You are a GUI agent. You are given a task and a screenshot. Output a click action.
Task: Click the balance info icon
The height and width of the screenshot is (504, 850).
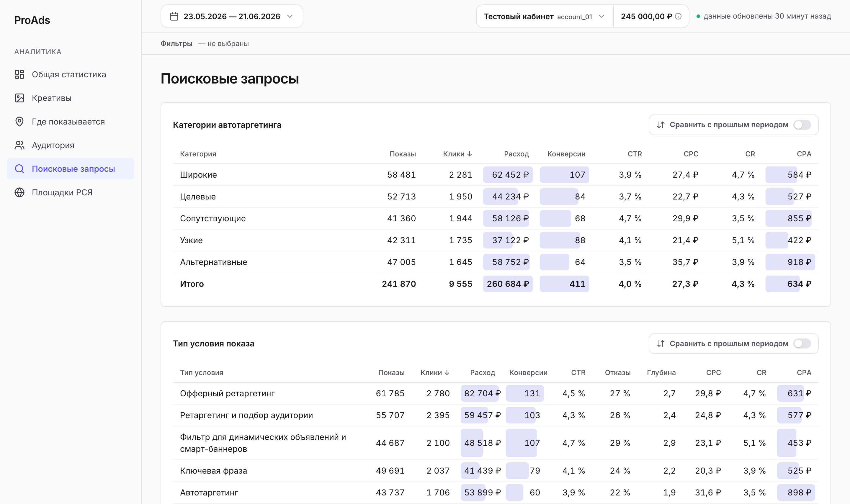point(678,16)
